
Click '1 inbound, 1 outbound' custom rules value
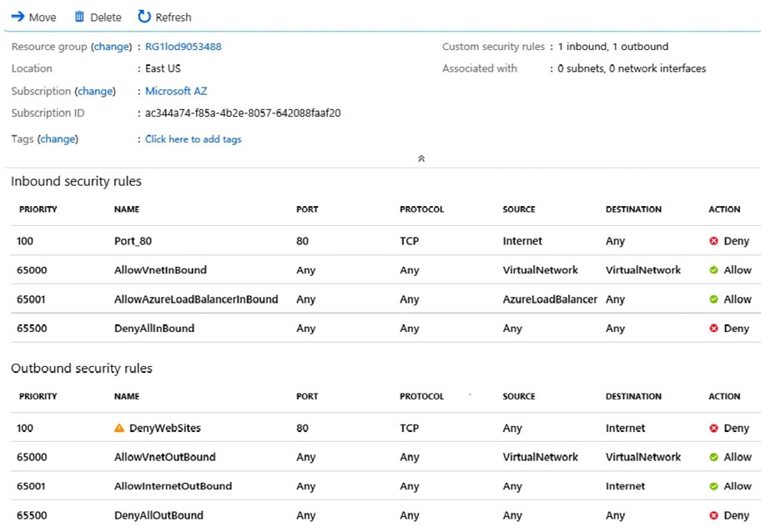[x=613, y=47]
